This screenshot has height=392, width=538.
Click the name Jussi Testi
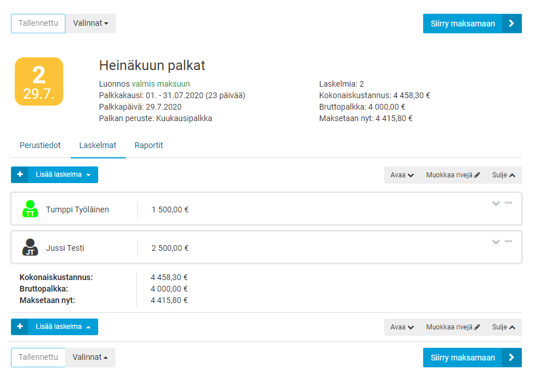(65, 248)
